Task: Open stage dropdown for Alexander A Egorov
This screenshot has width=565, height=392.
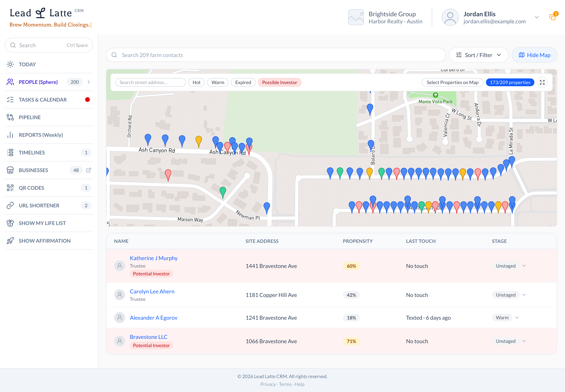Action: (517, 318)
